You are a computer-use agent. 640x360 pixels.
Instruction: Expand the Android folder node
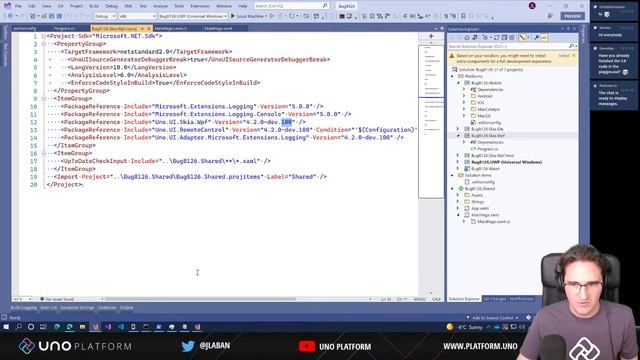464,96
